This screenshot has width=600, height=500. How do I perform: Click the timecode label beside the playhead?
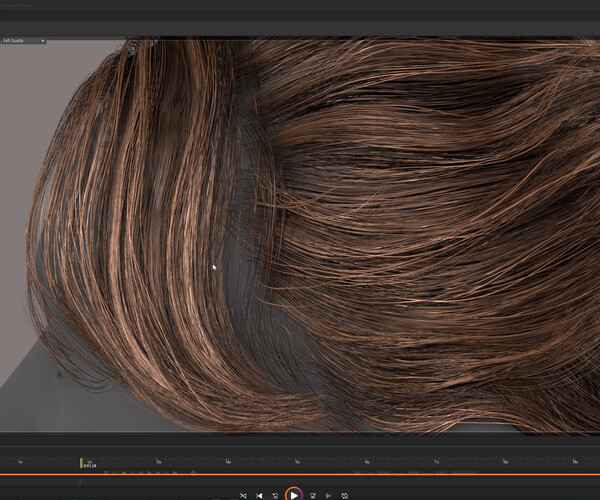click(x=90, y=465)
